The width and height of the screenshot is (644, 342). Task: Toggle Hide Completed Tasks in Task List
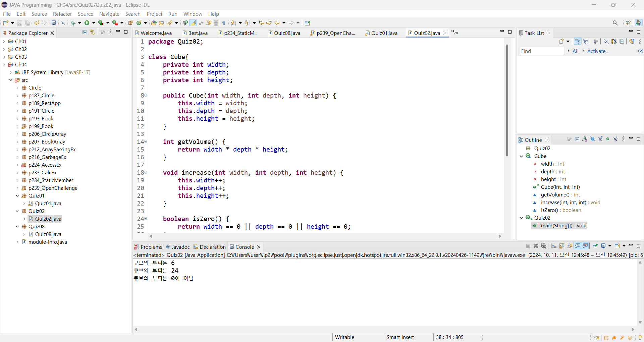tap(606, 41)
